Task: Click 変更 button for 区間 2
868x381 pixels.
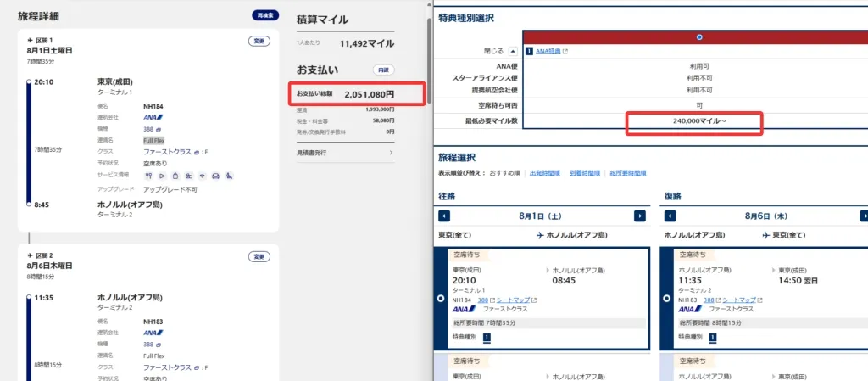Action: pyautogui.click(x=259, y=257)
